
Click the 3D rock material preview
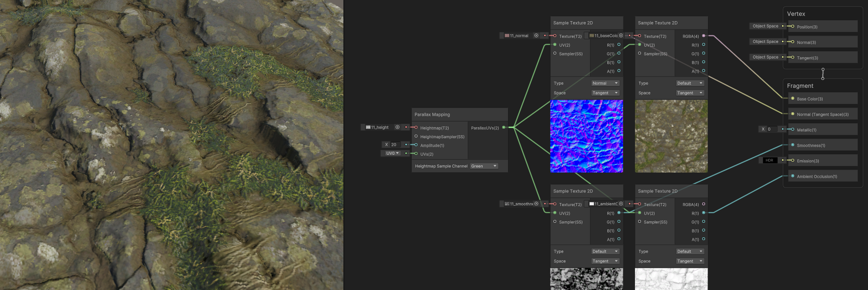point(171,145)
